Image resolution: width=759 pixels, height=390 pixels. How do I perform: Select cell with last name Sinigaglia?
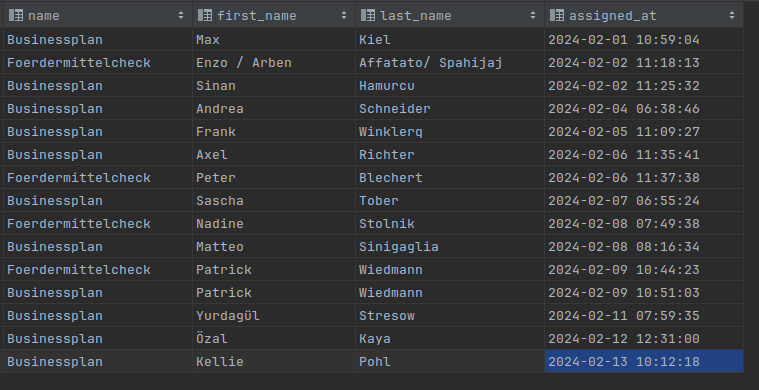click(x=450, y=247)
